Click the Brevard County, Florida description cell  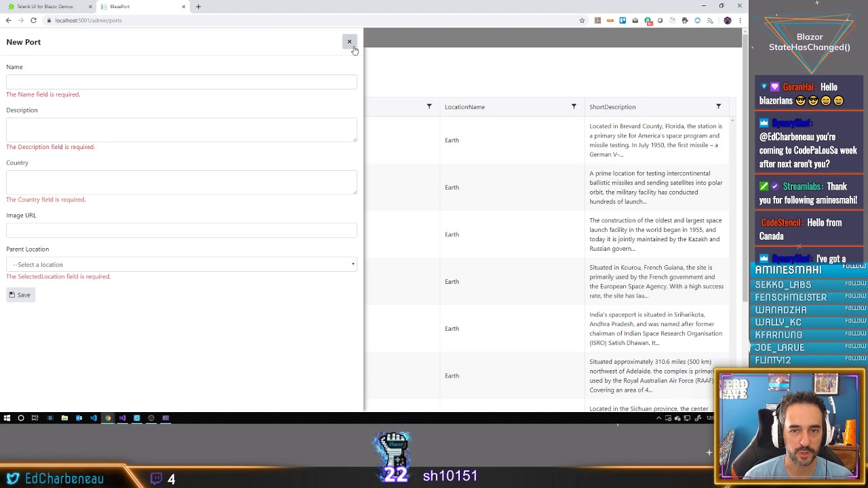[656, 140]
